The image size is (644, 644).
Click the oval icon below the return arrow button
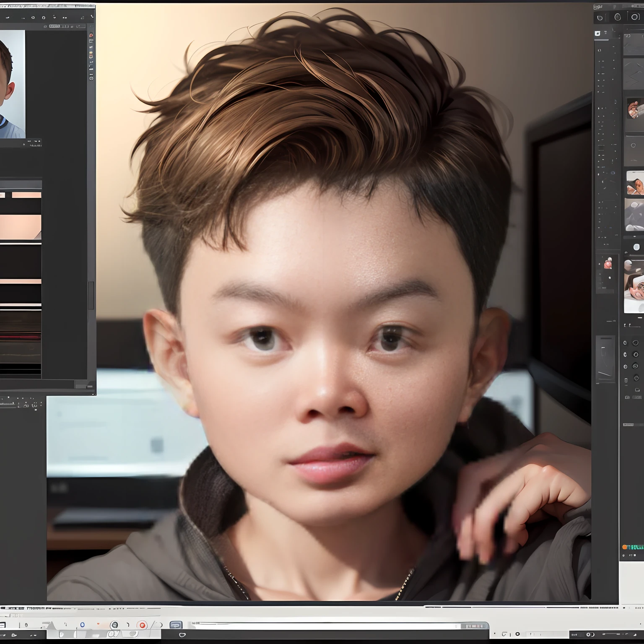click(182, 635)
